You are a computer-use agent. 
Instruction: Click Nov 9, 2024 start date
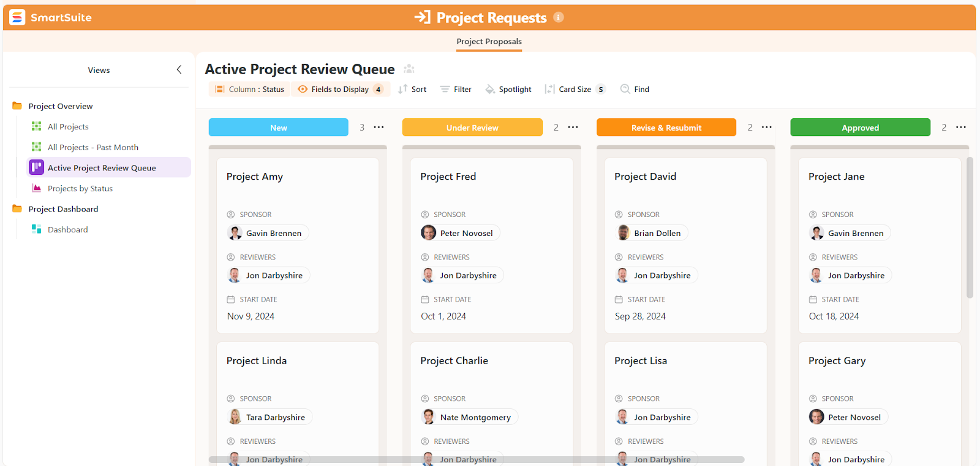click(251, 316)
